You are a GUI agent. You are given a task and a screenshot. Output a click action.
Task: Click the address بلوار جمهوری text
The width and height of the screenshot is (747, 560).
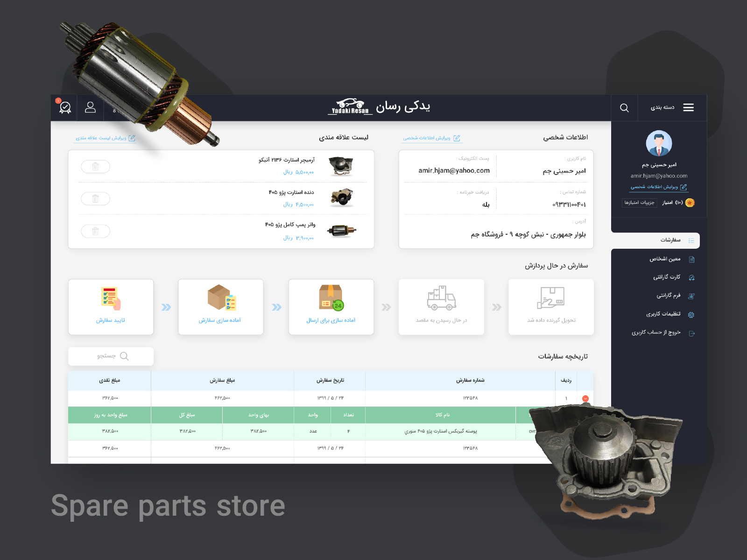point(528,234)
